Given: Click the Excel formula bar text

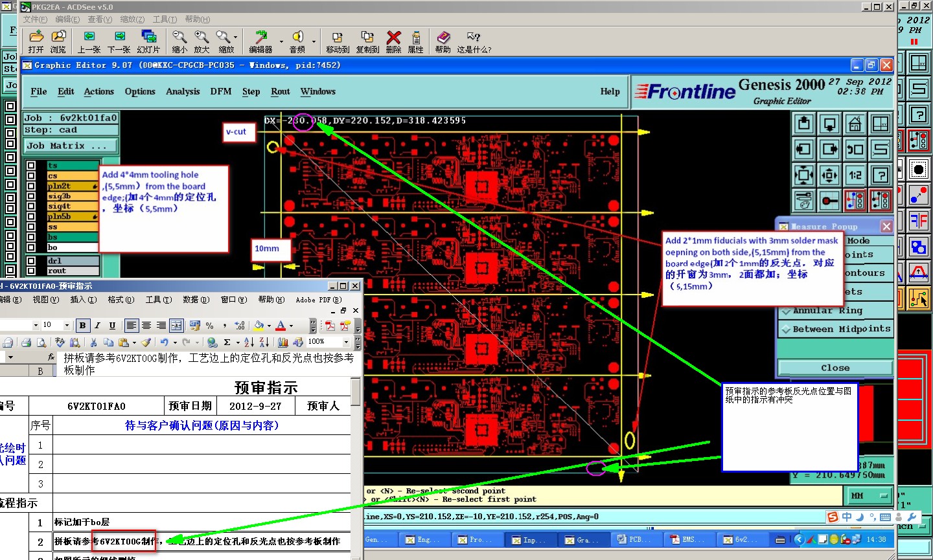Looking at the screenshot, I should [209, 364].
